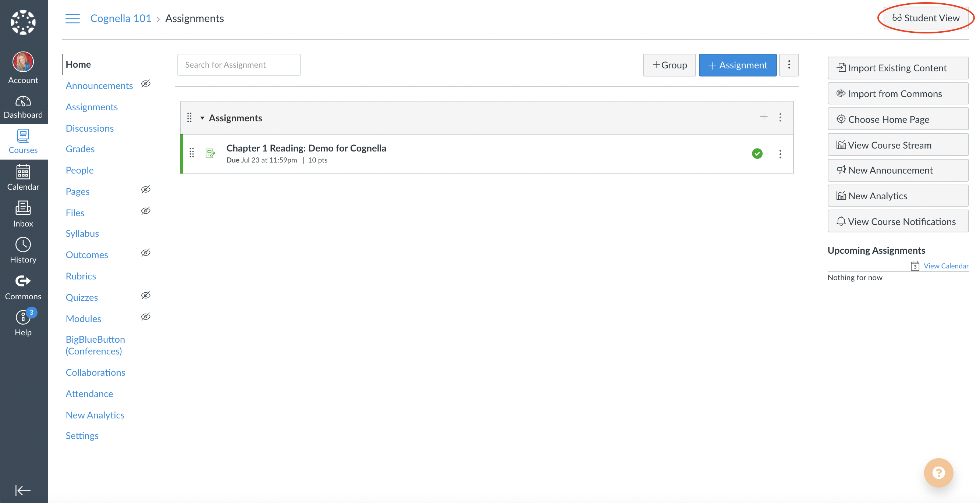The width and height of the screenshot is (980, 503).
Task: Click View Course Stream button
Action: pyautogui.click(x=898, y=145)
